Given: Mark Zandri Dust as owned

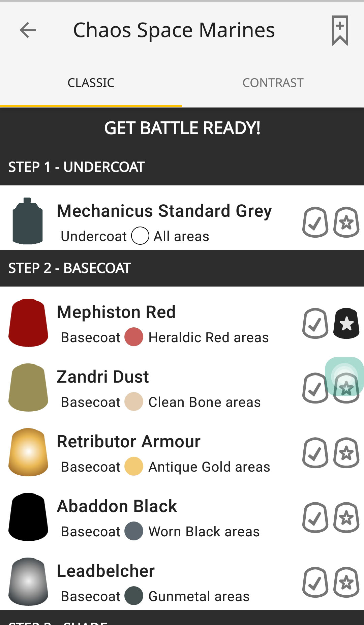Looking at the screenshot, I should click(315, 388).
